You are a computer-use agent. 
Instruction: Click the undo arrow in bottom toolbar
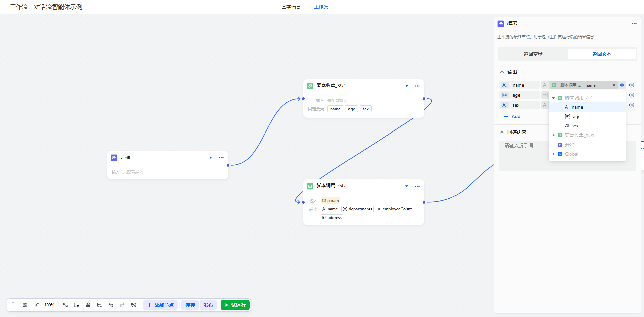coord(111,305)
